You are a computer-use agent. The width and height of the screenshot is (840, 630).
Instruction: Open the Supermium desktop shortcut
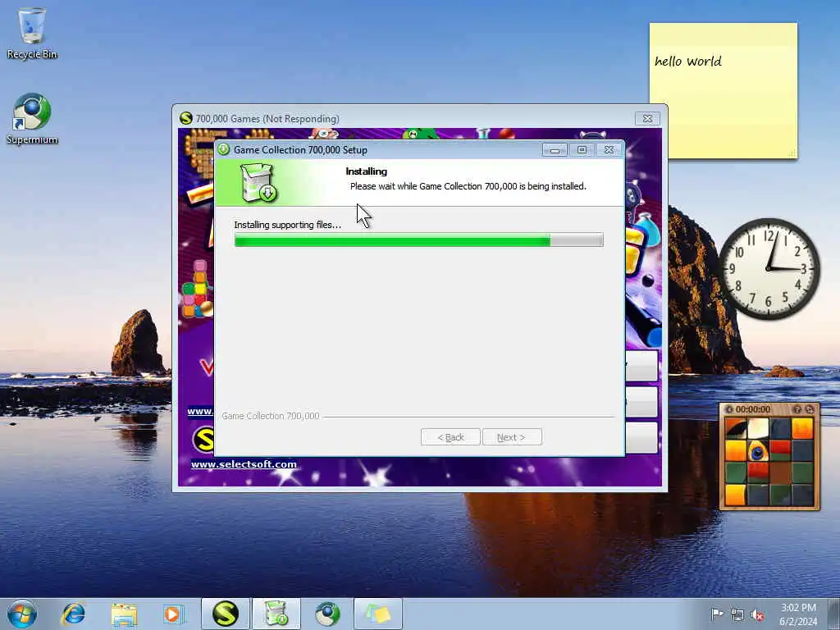(x=32, y=119)
